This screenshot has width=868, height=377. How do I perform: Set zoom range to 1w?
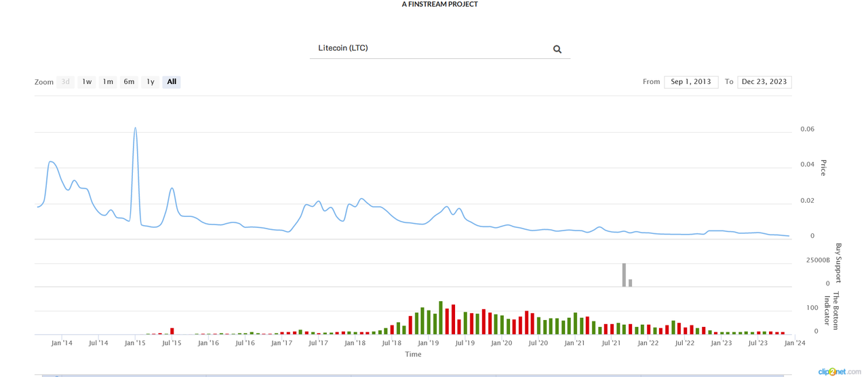[87, 82]
